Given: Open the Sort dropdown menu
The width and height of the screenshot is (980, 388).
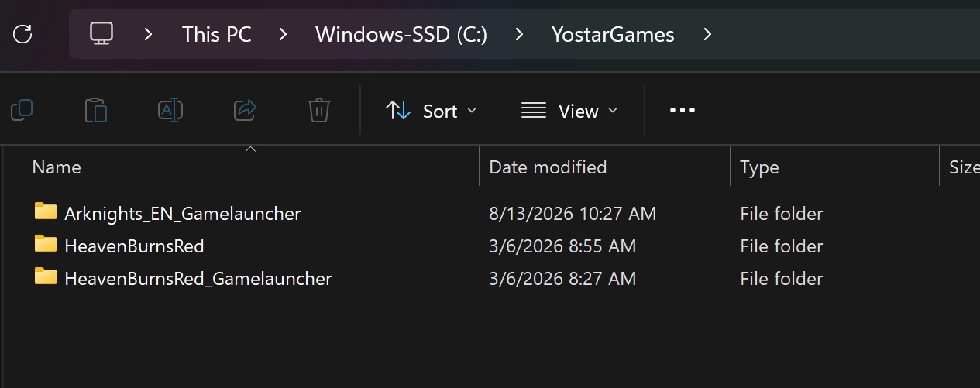Looking at the screenshot, I should tap(432, 111).
